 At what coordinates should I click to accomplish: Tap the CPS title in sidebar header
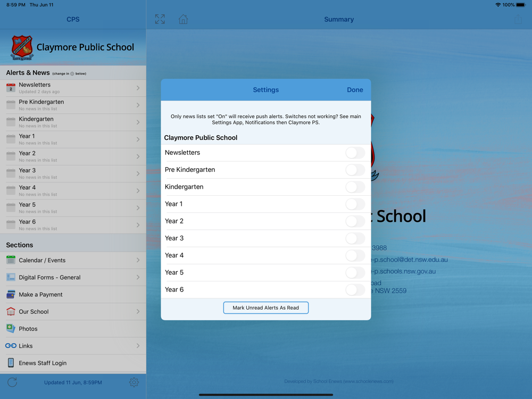73,19
